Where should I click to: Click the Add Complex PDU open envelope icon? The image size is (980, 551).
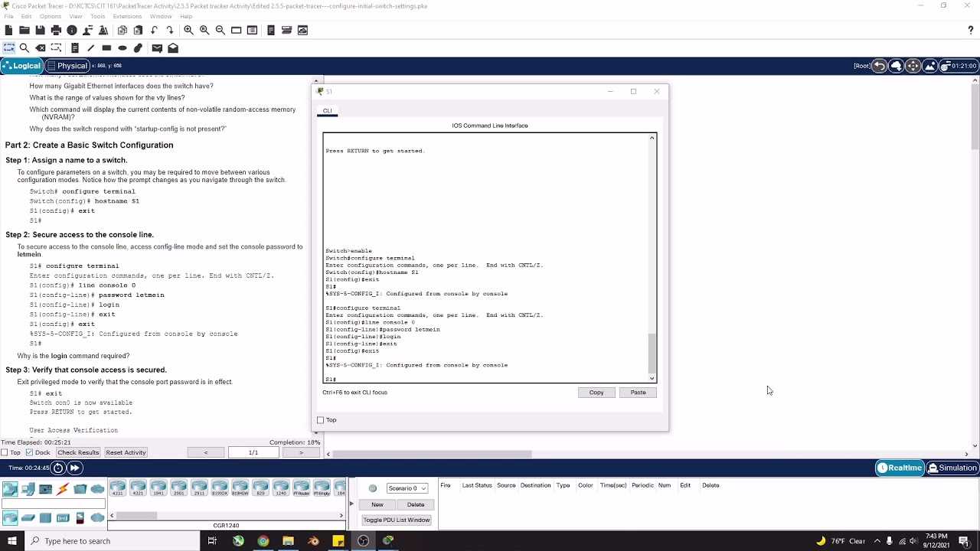click(173, 47)
